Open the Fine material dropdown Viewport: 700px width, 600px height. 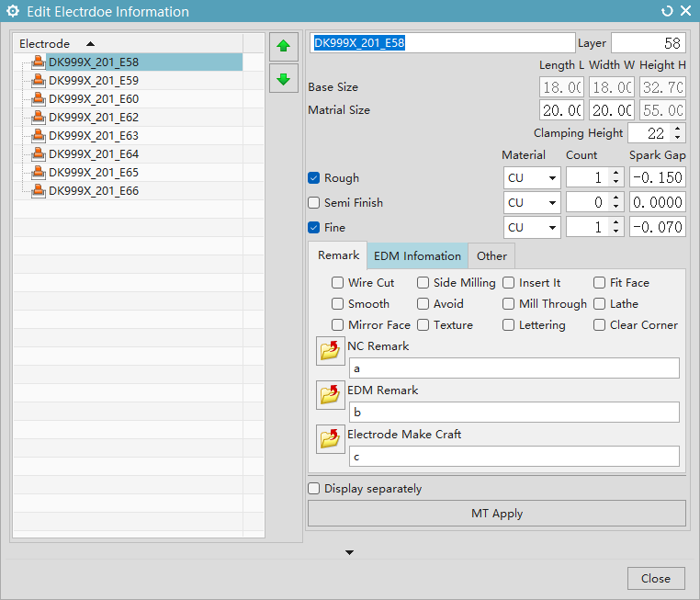(532, 228)
